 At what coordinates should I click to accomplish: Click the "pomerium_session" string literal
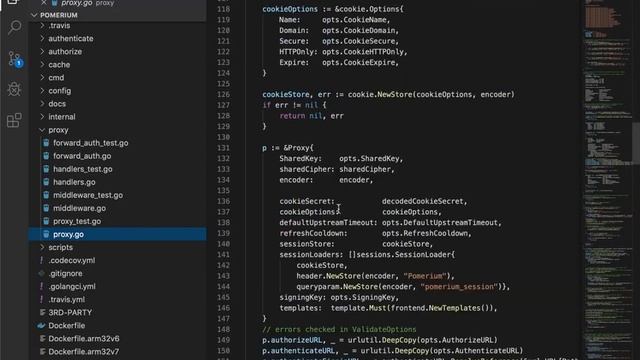point(459,287)
